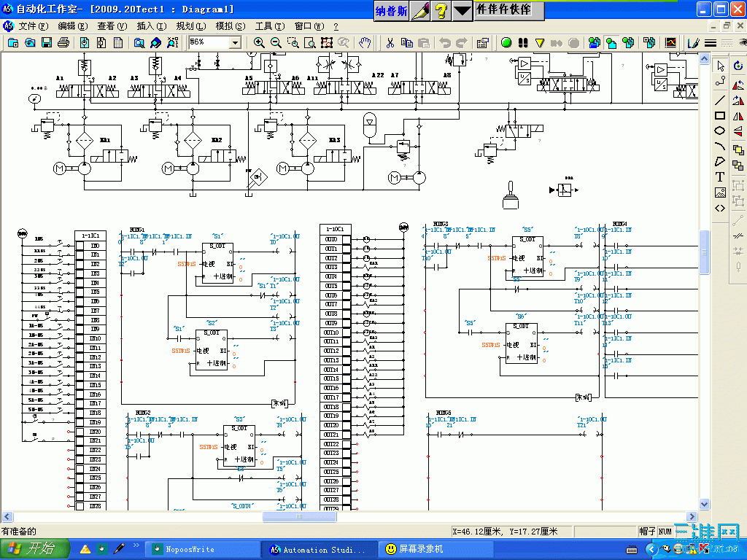747x560 pixels.
Task: Click the yellow question mark help button
Action: (441, 10)
